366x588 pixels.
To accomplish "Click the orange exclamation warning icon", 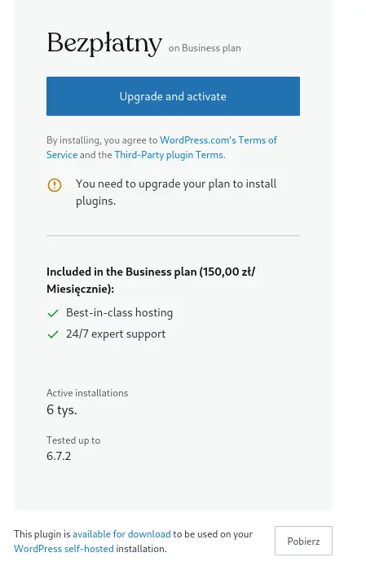I will [55, 185].
